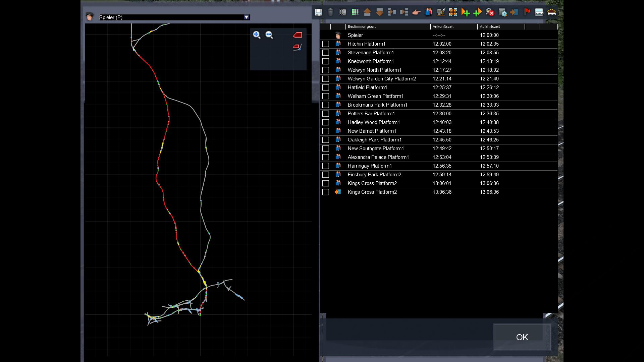The image size is (644, 362).
Task: Click the green grid select-all icon
Action: (355, 12)
